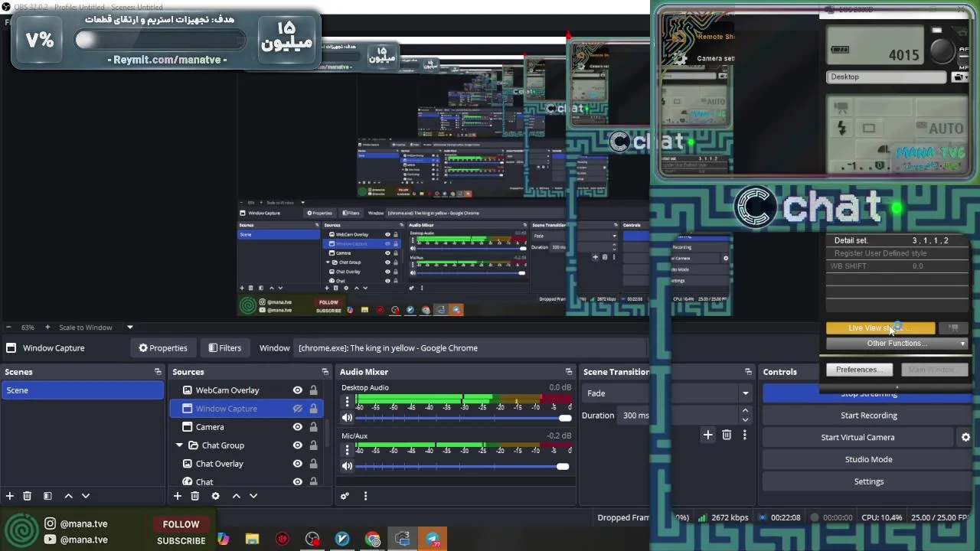Open OBS Studio icon on taskbar
The image size is (980, 551).
click(312, 539)
